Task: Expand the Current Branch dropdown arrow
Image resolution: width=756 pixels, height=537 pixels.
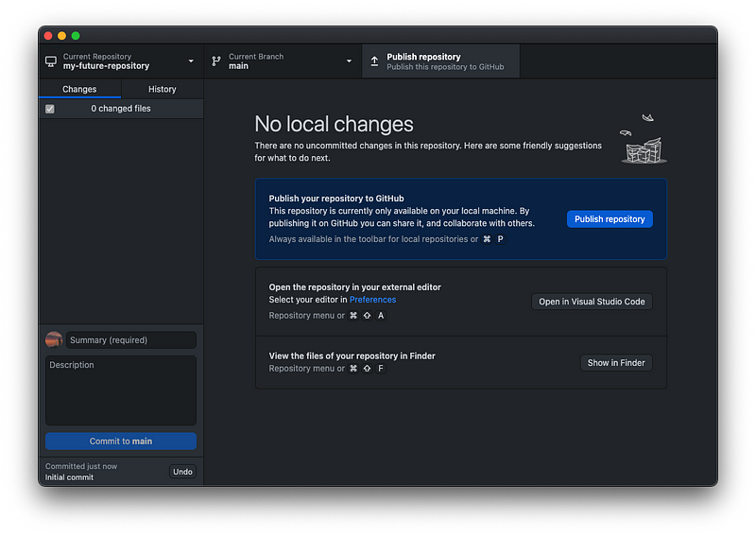Action: point(349,61)
